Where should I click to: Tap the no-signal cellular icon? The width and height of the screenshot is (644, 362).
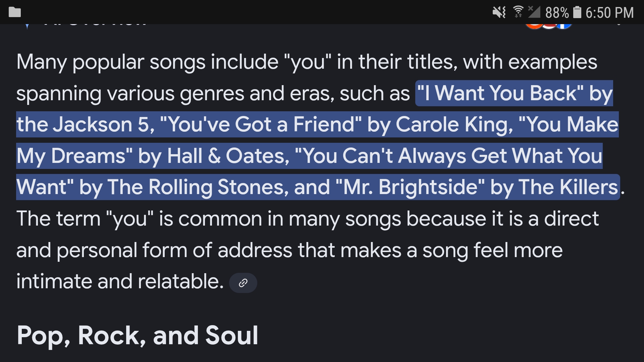tap(534, 12)
